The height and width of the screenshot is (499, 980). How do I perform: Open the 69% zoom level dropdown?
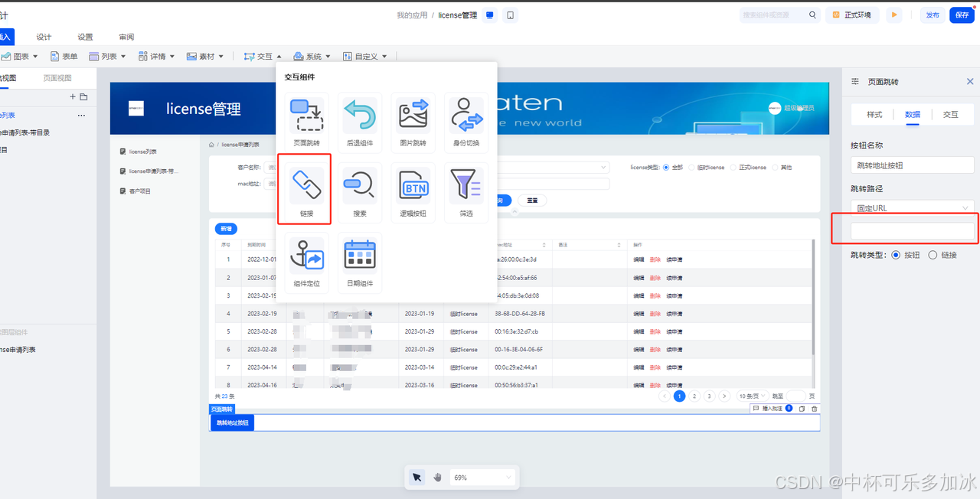coord(482,478)
